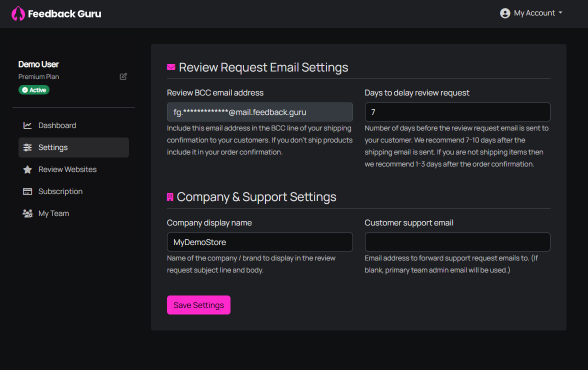Click the Feedback Guru brand name

pyautogui.click(x=64, y=14)
